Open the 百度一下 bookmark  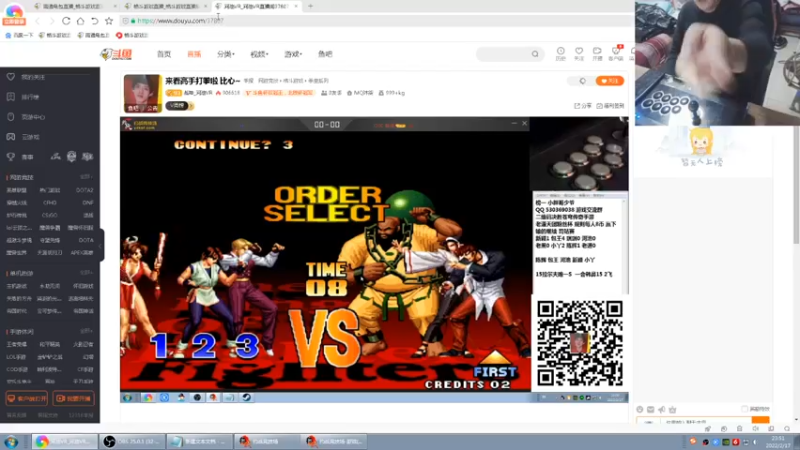click(19, 35)
